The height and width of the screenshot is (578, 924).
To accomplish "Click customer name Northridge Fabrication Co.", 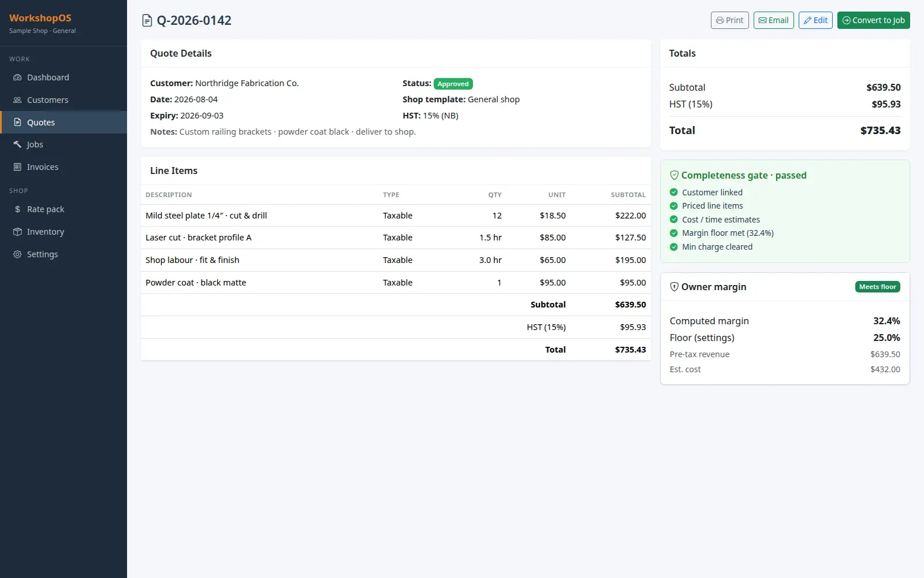I will point(247,83).
